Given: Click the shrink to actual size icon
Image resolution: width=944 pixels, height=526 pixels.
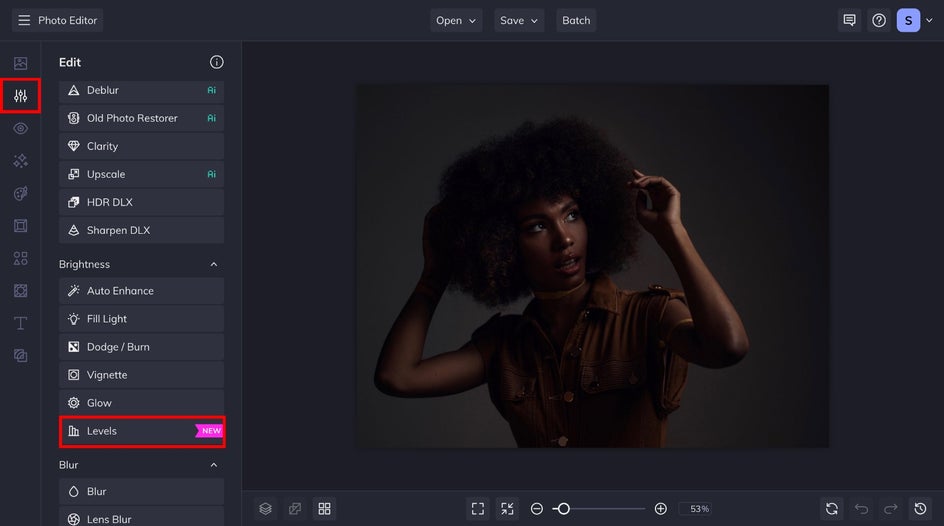Looking at the screenshot, I should 507,509.
